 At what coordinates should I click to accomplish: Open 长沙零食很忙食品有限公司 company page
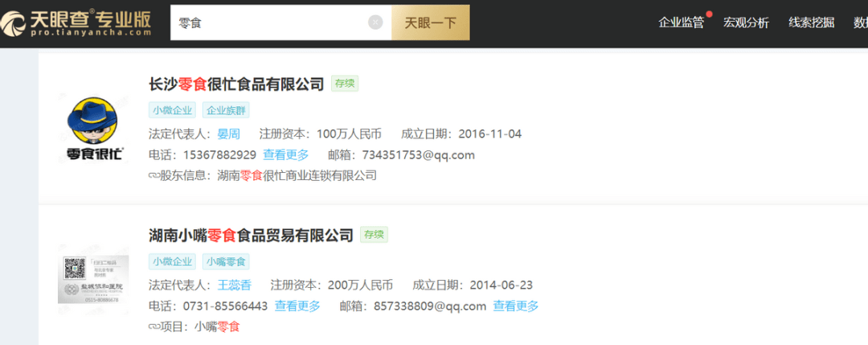tap(236, 84)
